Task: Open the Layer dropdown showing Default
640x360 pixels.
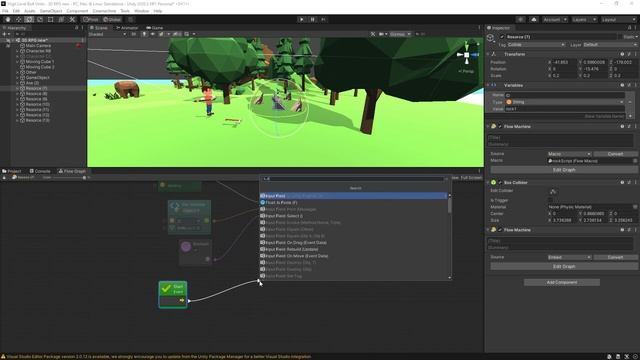Action: point(610,44)
